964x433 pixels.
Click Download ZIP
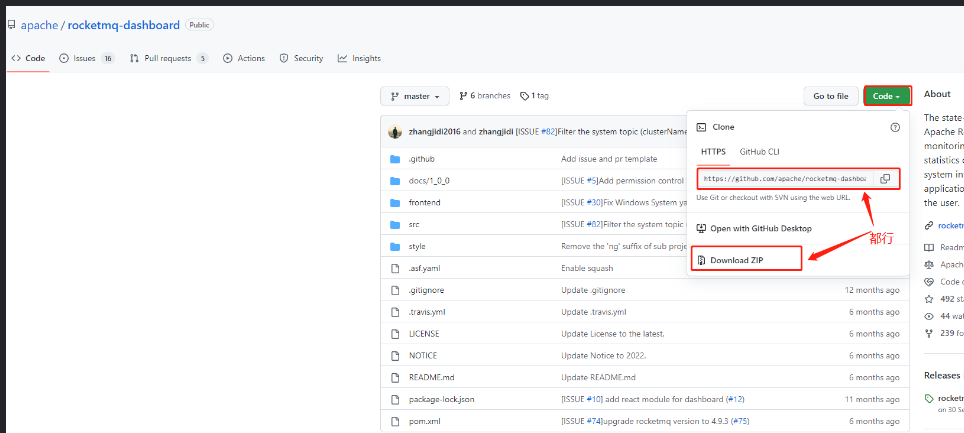[737, 260]
